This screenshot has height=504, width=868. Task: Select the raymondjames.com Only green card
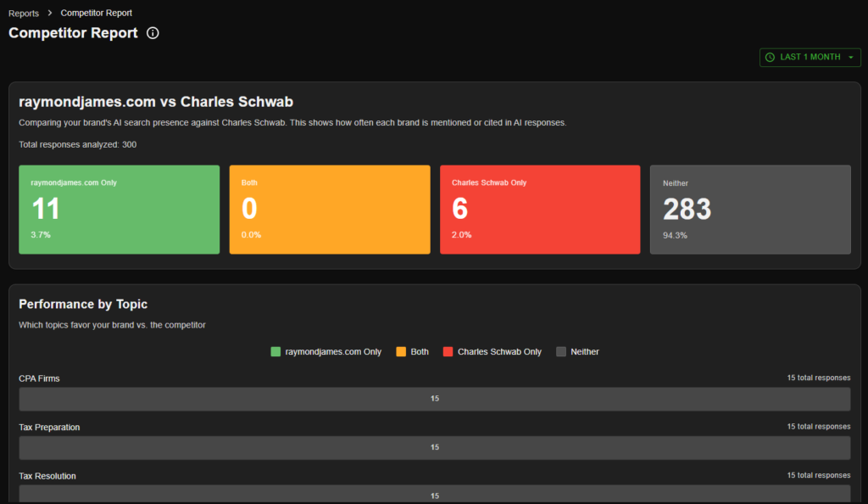(x=119, y=210)
